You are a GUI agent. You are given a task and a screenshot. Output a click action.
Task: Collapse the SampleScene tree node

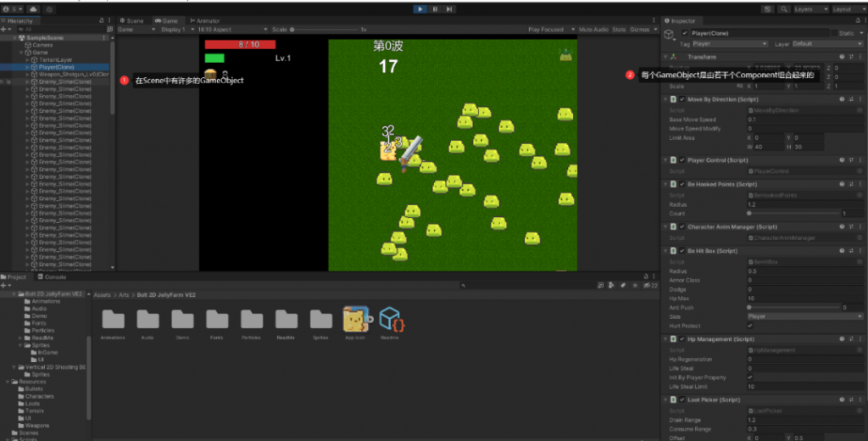click(15, 37)
